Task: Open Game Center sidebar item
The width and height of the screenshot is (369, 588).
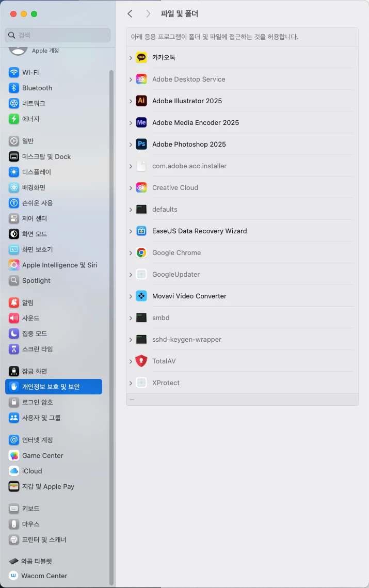Action: 54,455
